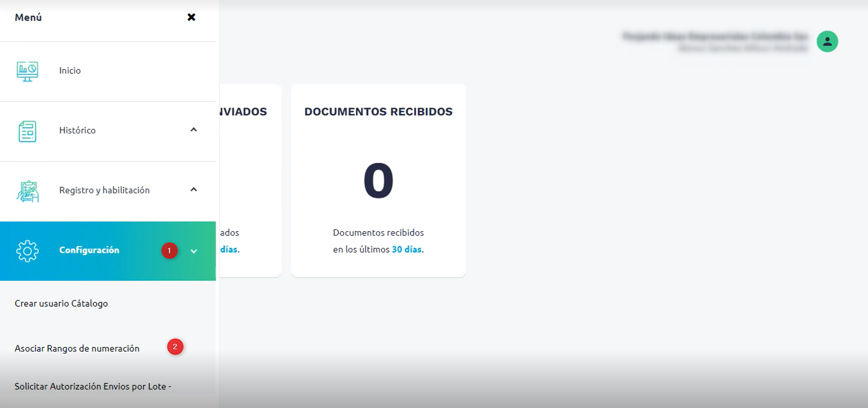Click the Histórico document icon
Viewport: 868px width, 408px height.
[27, 131]
